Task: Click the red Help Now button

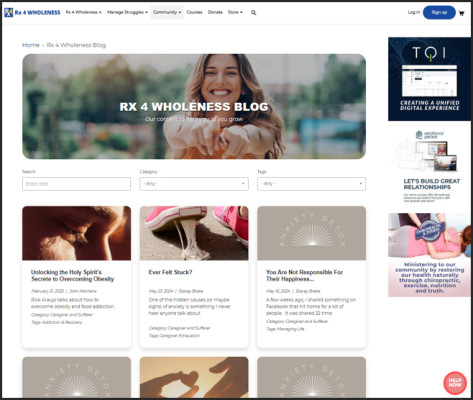Action: [x=455, y=382]
